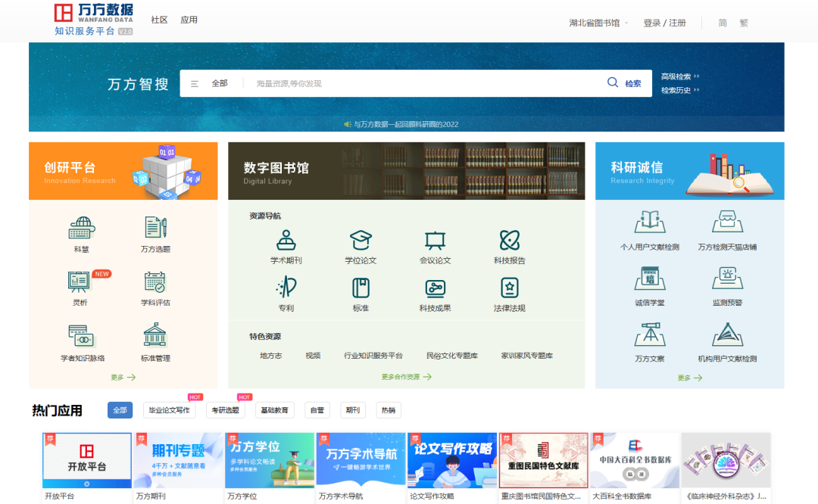Open the 学者知识脉络 icon
The image size is (818, 504).
click(81, 336)
